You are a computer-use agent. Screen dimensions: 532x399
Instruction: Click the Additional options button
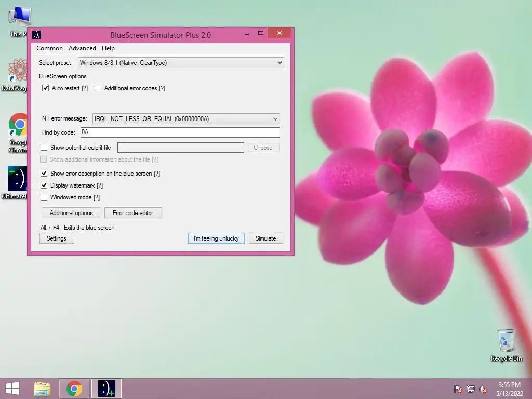(x=71, y=212)
